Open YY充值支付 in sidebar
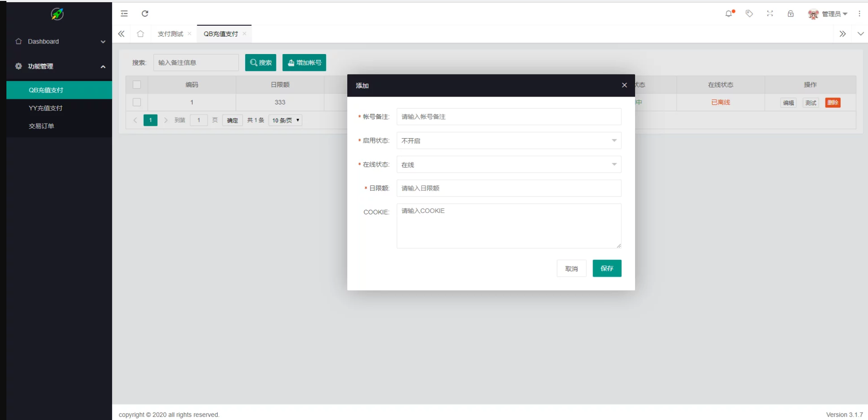This screenshot has width=868, height=420. [x=46, y=108]
